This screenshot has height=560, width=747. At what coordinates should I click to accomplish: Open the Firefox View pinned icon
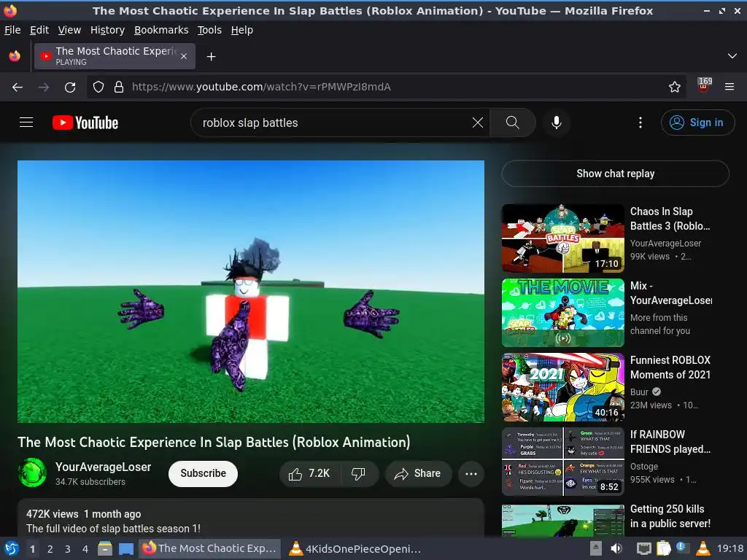coord(15,56)
